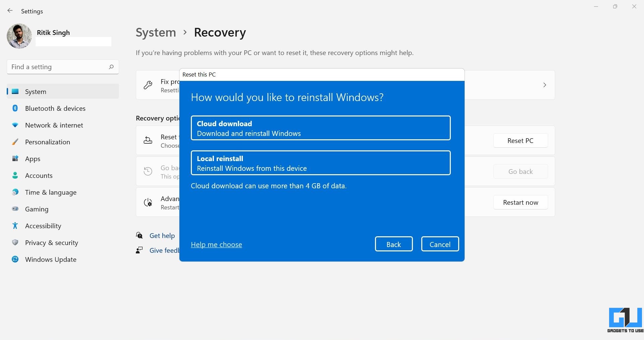Viewport: 644px width, 340px height.
Task: Open Privacy & security settings
Action: 63,242
